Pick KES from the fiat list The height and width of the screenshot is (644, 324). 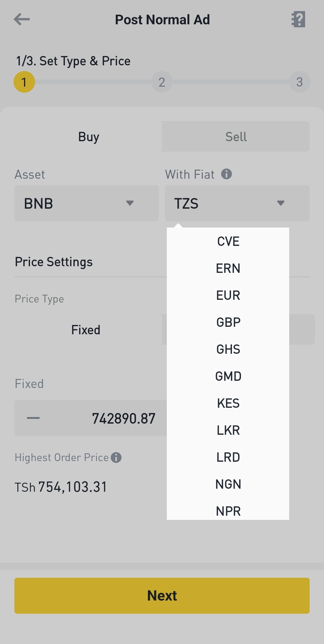tap(228, 403)
